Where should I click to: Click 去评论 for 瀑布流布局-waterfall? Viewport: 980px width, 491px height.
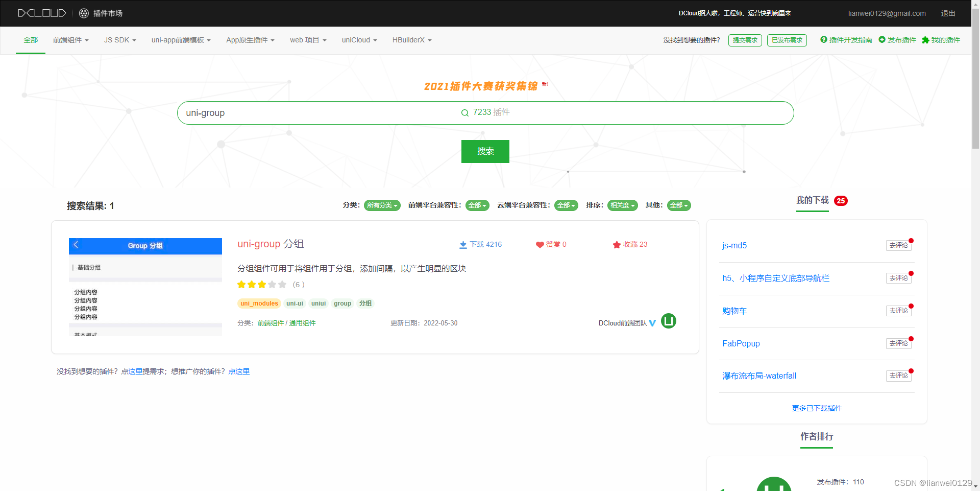click(899, 376)
